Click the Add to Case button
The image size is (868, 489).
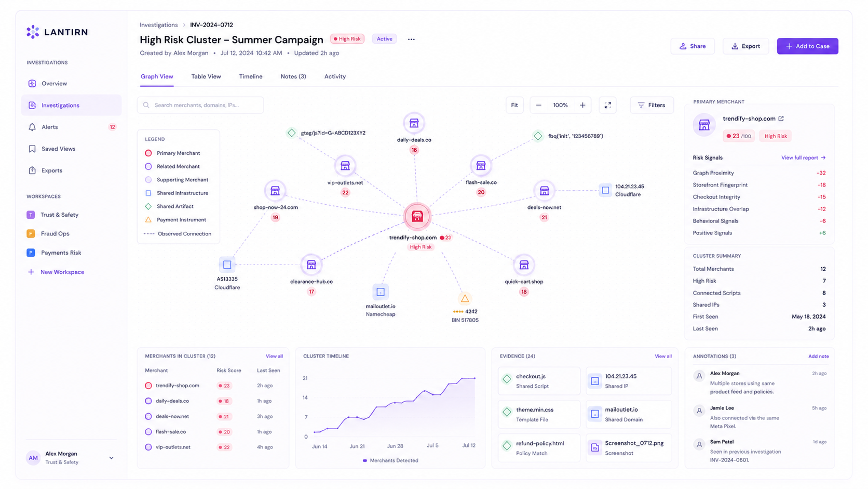(807, 46)
